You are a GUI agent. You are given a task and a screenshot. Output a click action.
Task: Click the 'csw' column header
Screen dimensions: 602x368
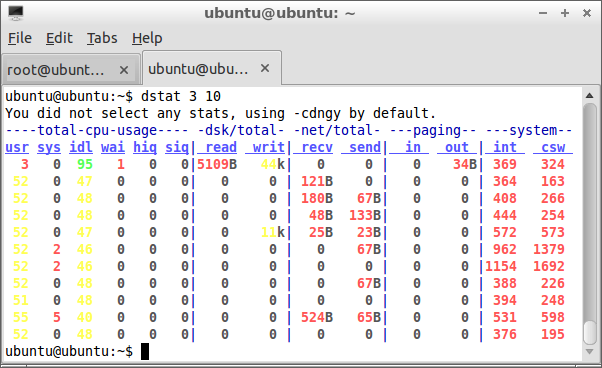click(x=553, y=147)
